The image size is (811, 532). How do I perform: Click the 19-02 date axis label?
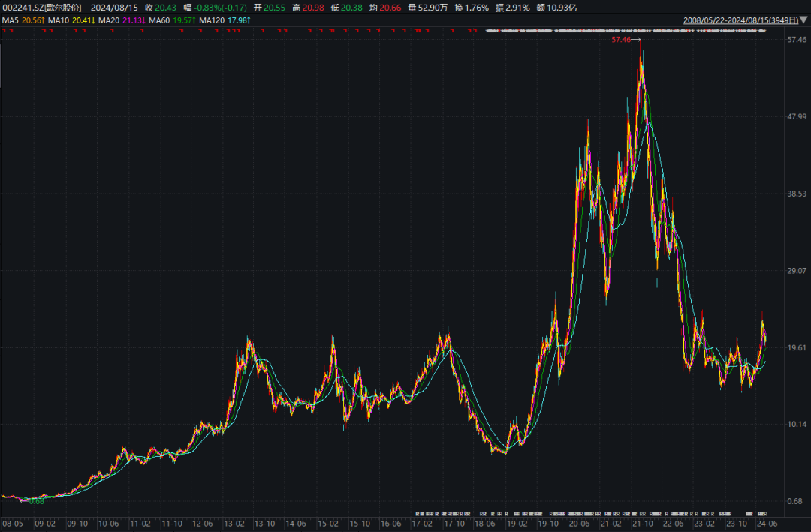(x=517, y=524)
